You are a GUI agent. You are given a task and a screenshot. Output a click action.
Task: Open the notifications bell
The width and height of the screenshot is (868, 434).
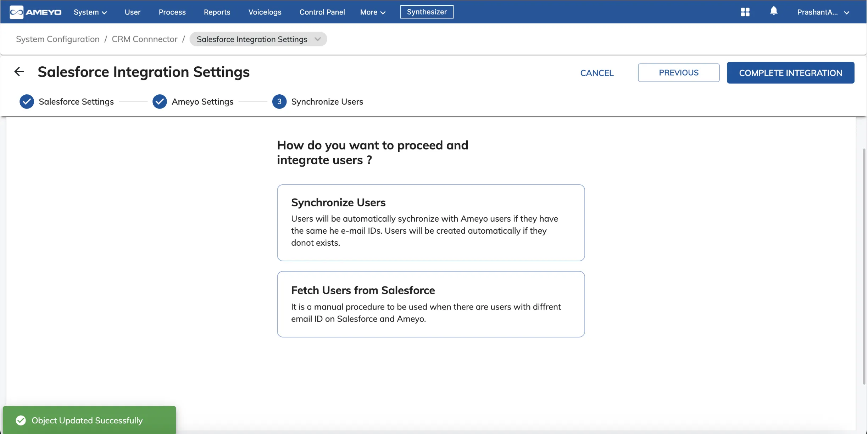(774, 11)
